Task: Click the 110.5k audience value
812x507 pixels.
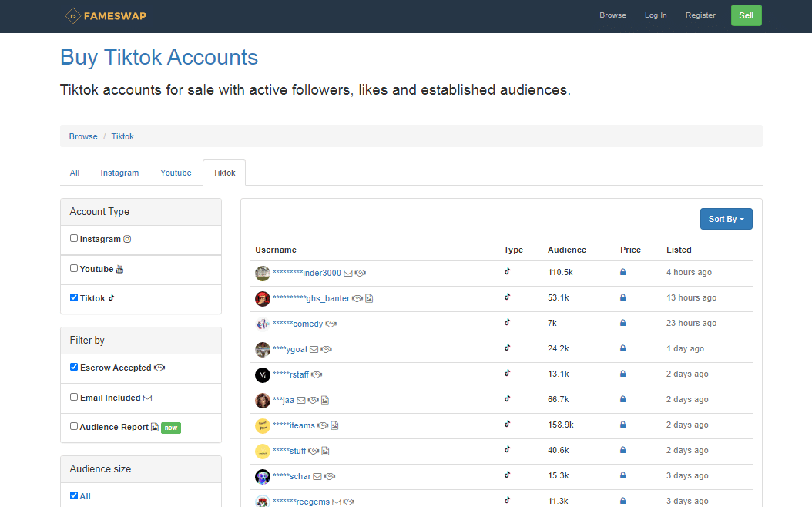Action: click(x=560, y=272)
